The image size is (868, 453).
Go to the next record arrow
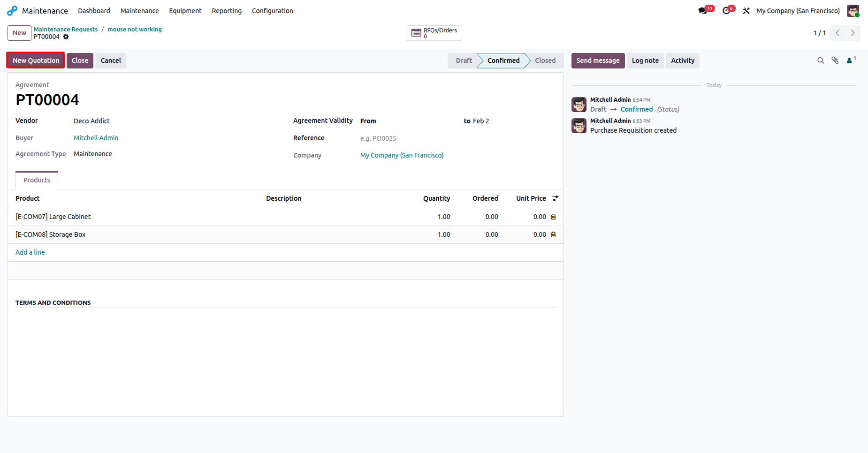853,33
